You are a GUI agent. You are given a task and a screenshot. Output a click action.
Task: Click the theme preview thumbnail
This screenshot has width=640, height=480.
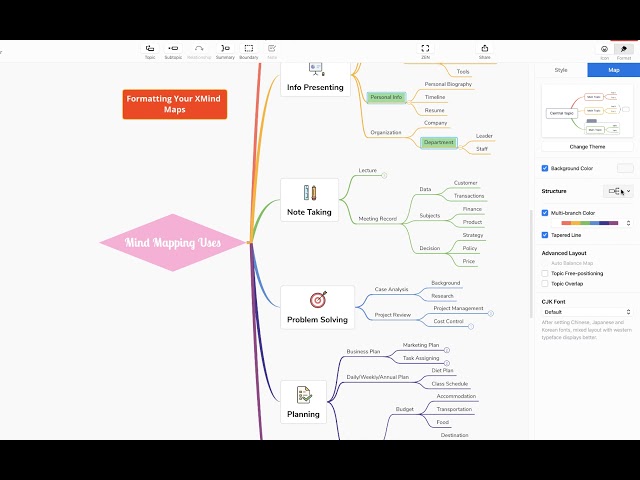tap(587, 111)
